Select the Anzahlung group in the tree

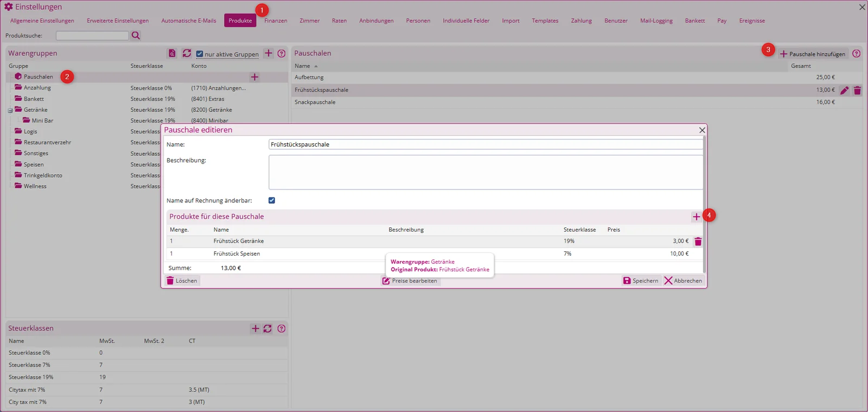tap(37, 88)
